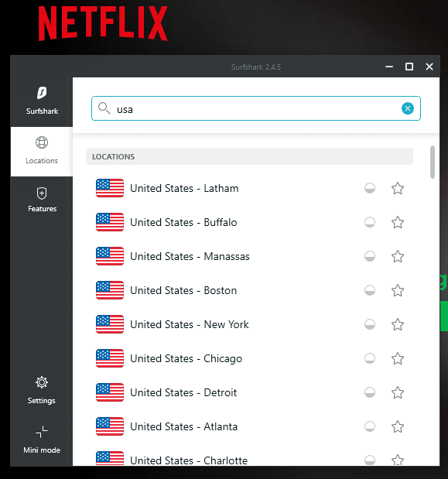Click the magnifier search icon
Screen dimensions: 448x479
pyautogui.click(x=104, y=108)
